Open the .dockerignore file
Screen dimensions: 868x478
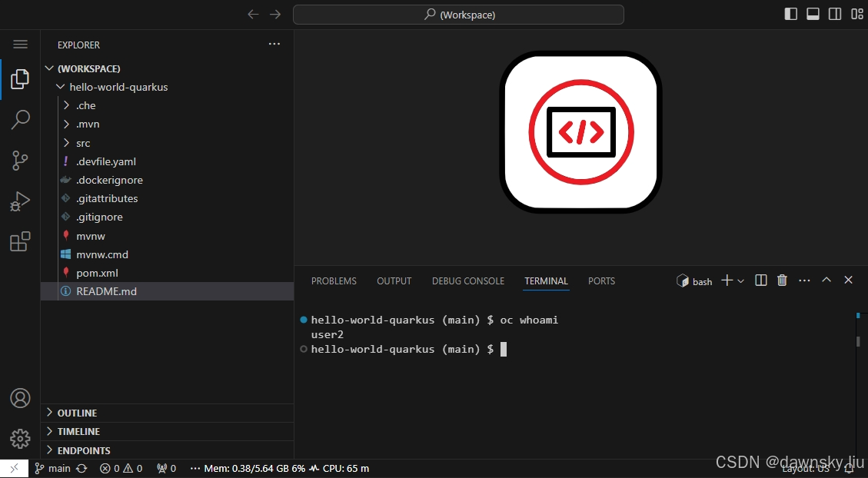pos(167,180)
